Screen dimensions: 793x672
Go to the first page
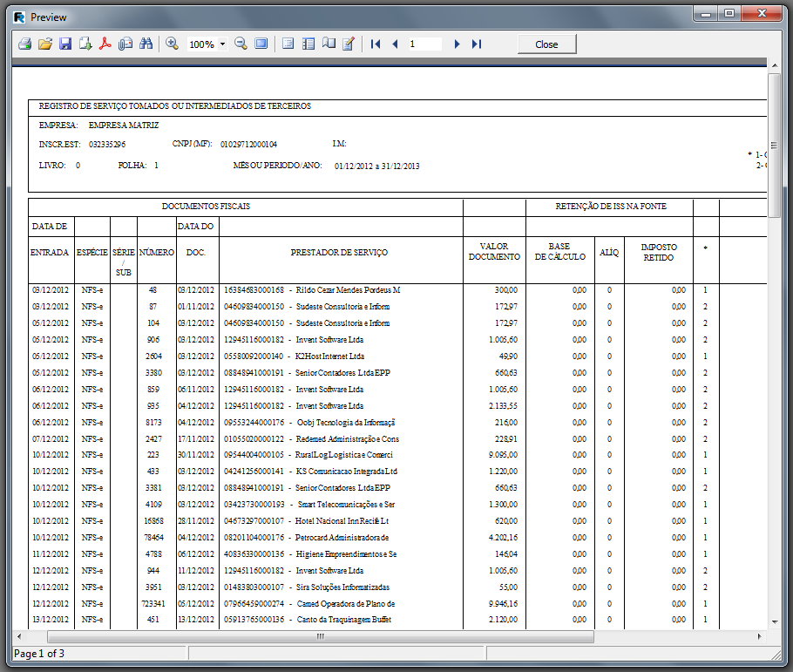coord(376,44)
